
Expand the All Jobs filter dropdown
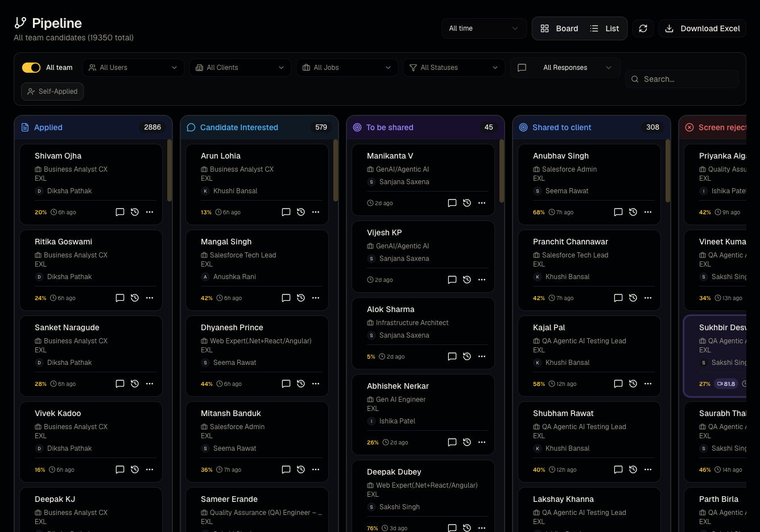pyautogui.click(x=347, y=68)
